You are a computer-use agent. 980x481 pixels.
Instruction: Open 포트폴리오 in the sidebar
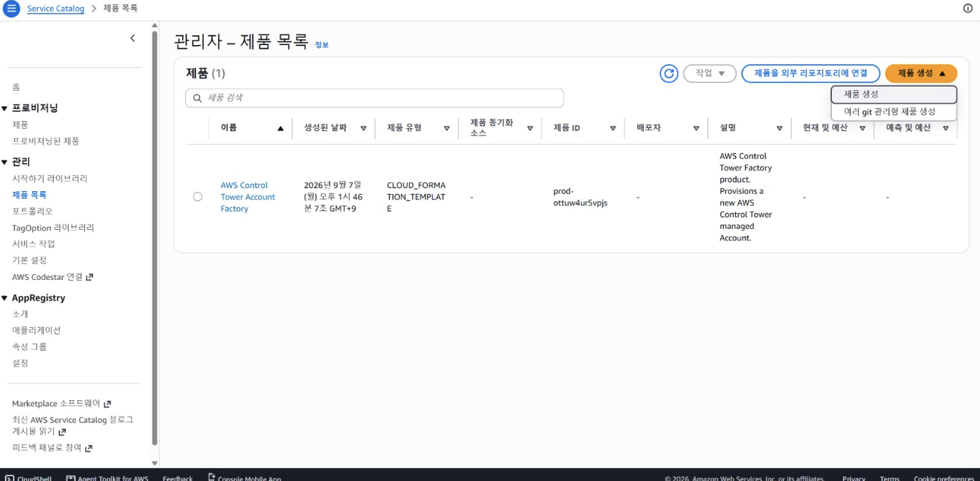32,211
